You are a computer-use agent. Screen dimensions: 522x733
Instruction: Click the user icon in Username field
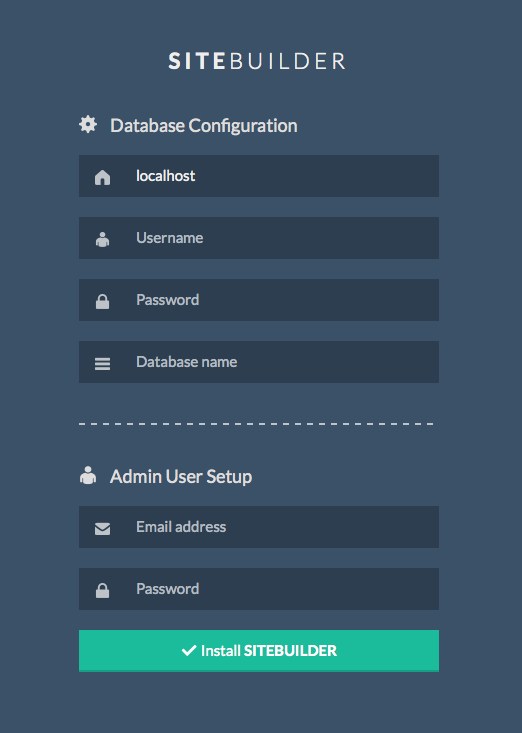tap(102, 239)
